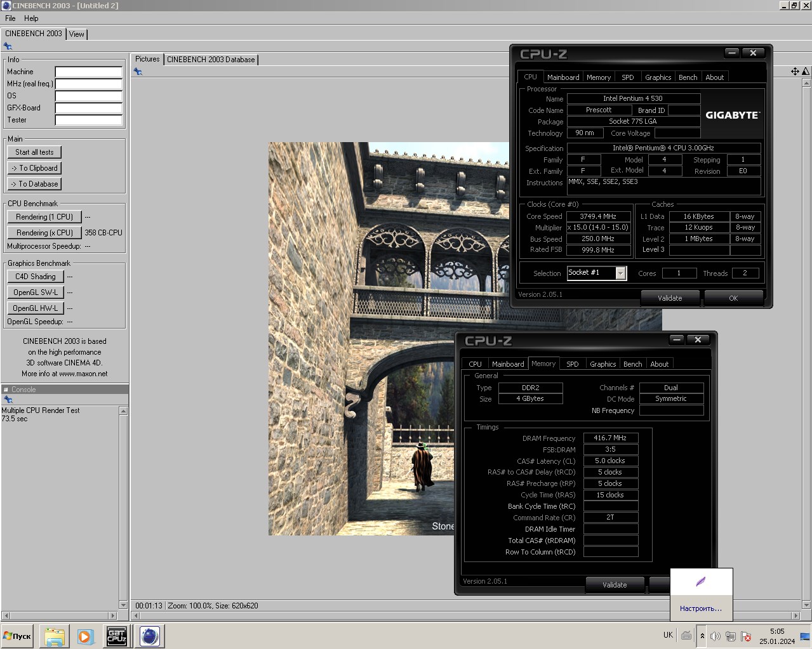Click the Tester input field
Viewport: 812px width, 649px height.
click(x=88, y=120)
